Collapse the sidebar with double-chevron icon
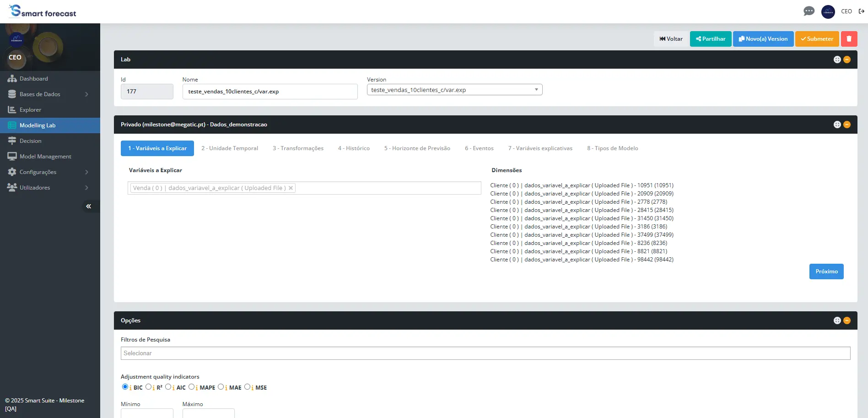The height and width of the screenshot is (418, 868). pos(88,206)
